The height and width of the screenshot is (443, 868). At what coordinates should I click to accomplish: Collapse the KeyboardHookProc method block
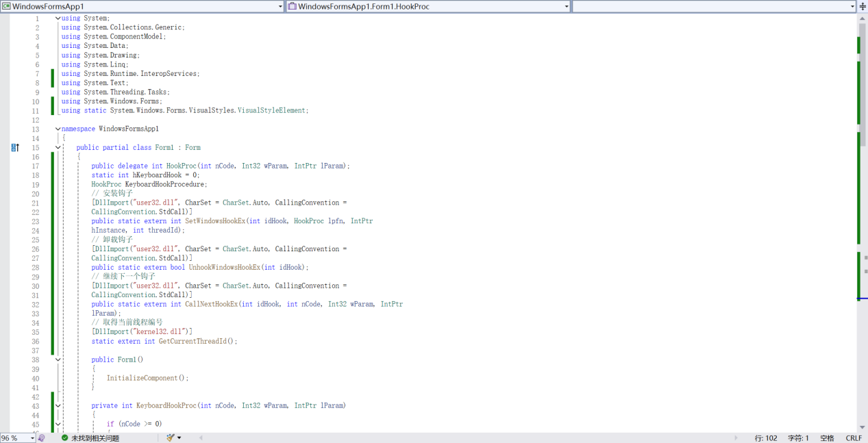[58, 405]
